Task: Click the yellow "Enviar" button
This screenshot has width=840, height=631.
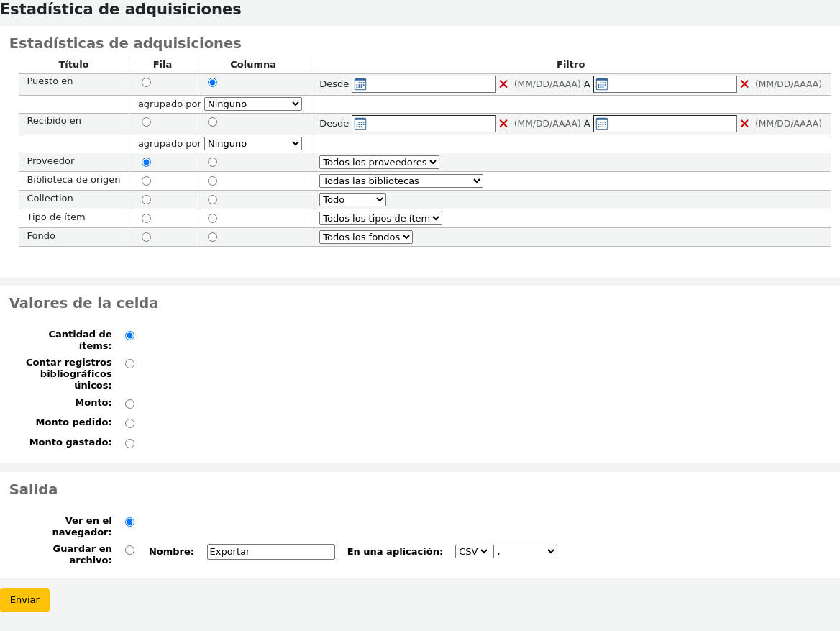Action: tap(24, 599)
